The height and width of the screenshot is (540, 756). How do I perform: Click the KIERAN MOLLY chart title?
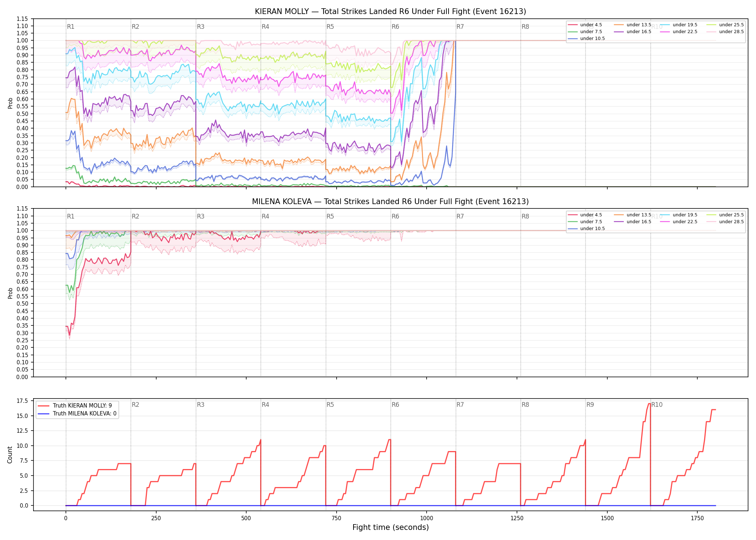point(390,12)
